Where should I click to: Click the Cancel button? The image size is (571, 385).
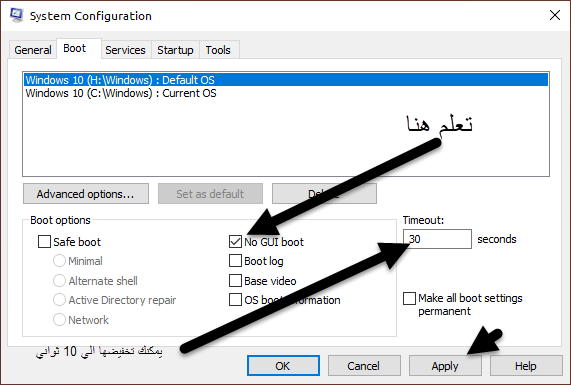click(x=364, y=366)
